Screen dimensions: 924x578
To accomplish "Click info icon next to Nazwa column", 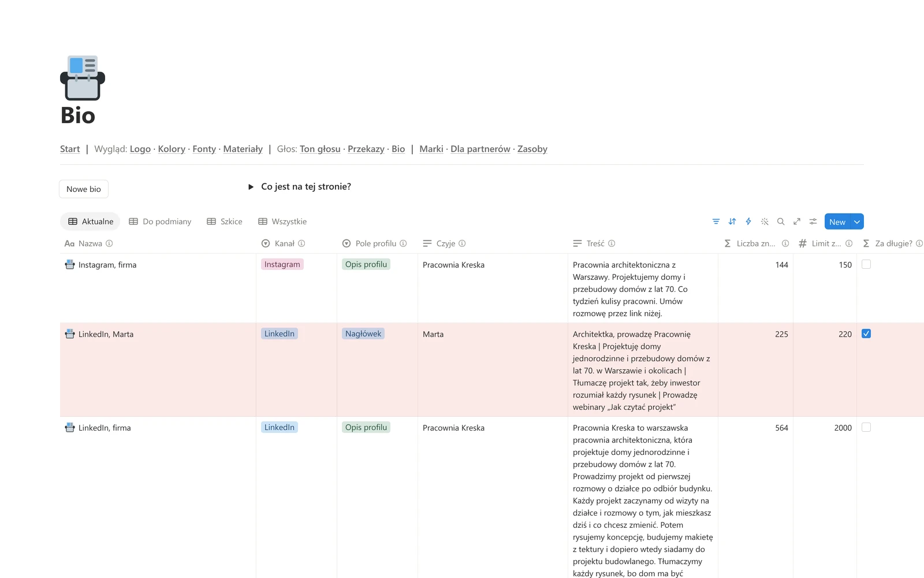I will pyautogui.click(x=109, y=243).
